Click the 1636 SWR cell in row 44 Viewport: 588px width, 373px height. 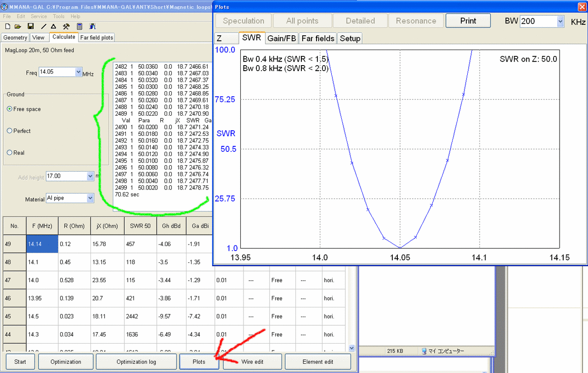coord(140,334)
